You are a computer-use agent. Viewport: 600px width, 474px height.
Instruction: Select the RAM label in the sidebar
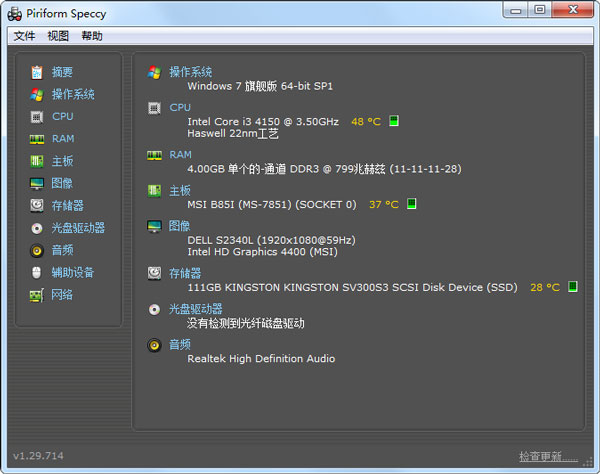pyautogui.click(x=63, y=139)
